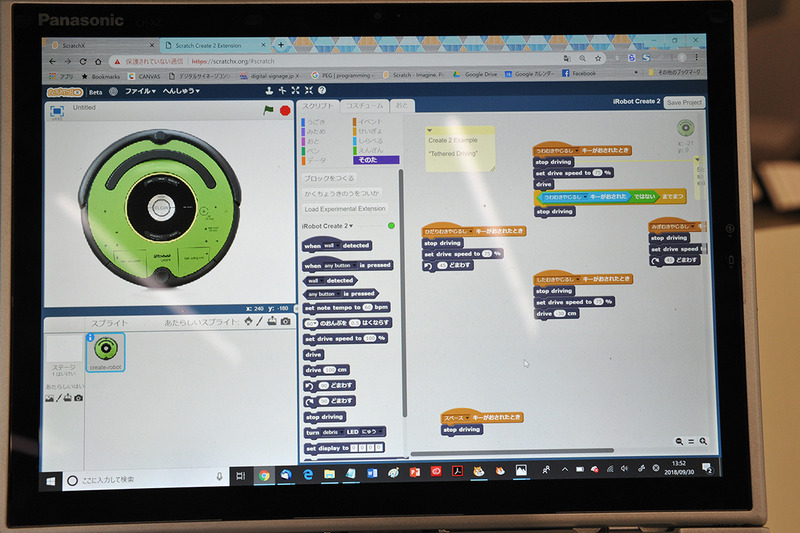Click the かくちょうきのう add-extension button
Image resolution: width=800 pixels, height=533 pixels.
(x=342, y=193)
